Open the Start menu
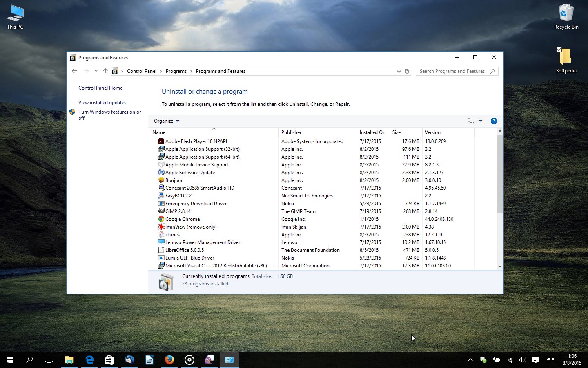The width and height of the screenshot is (588, 368). point(10,360)
